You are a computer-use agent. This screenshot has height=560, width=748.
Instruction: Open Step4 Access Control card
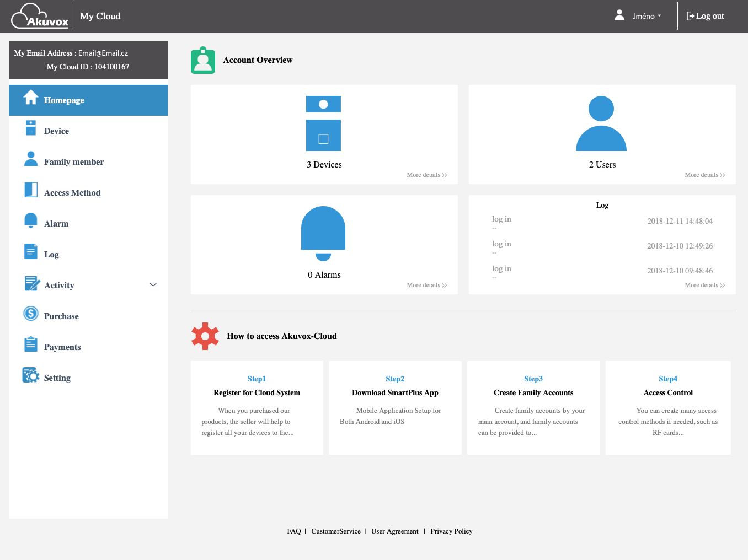point(668,408)
